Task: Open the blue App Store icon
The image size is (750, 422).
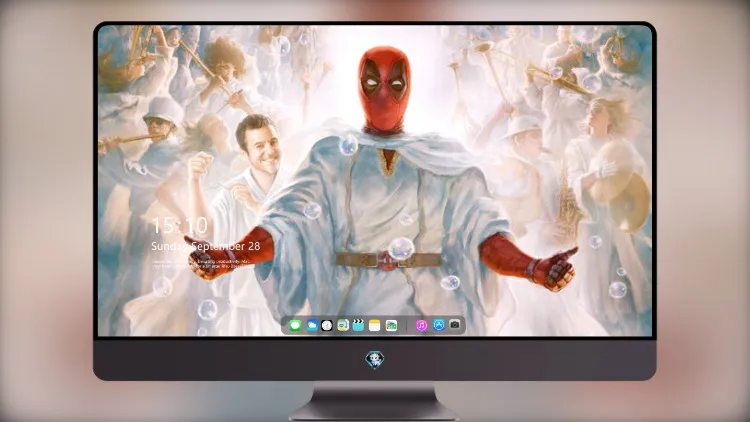Action: (439, 325)
